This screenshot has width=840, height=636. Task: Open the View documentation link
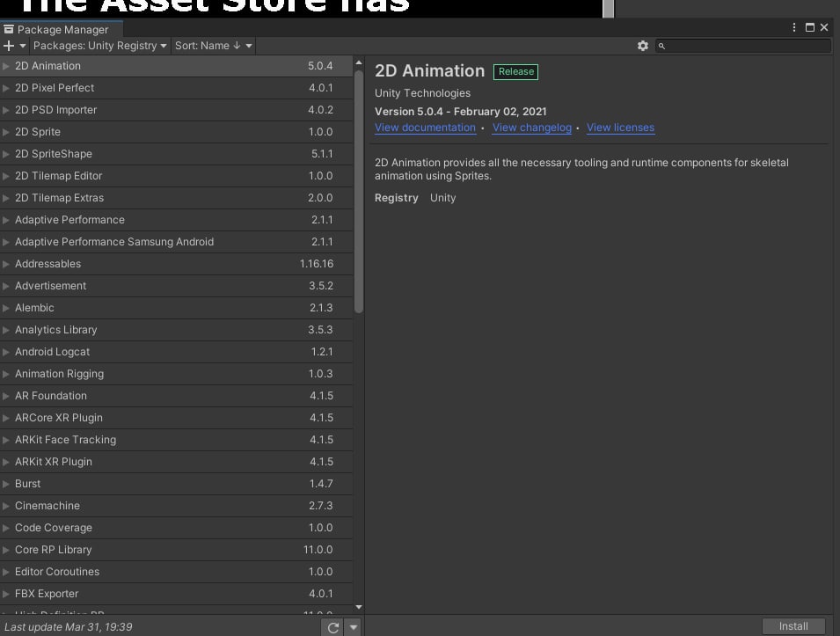point(425,128)
